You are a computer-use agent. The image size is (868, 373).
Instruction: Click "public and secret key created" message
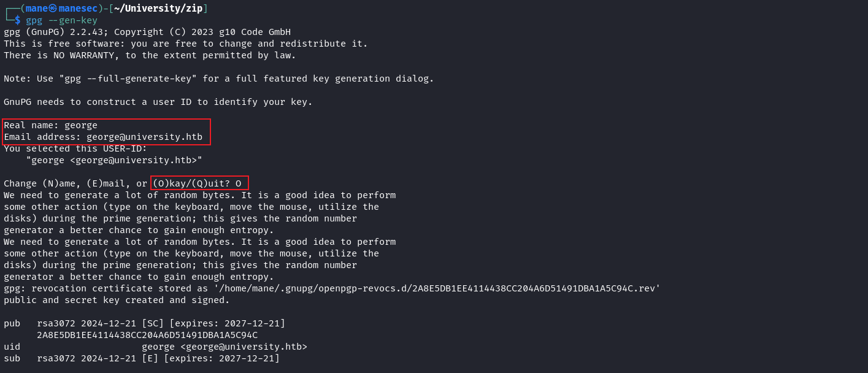tap(117, 300)
